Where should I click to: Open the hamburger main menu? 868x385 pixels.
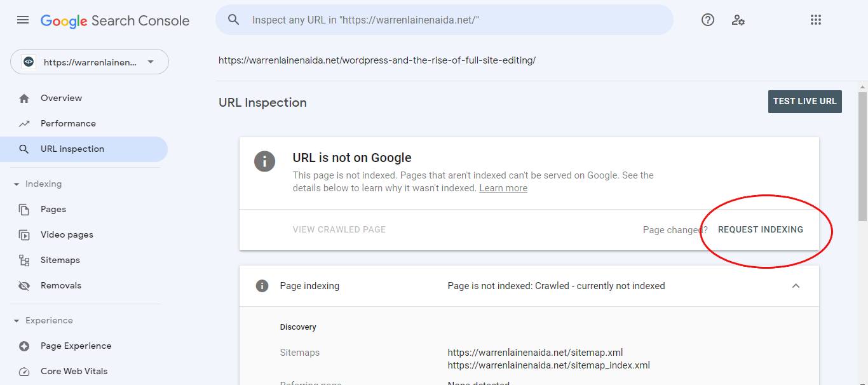coord(23,20)
